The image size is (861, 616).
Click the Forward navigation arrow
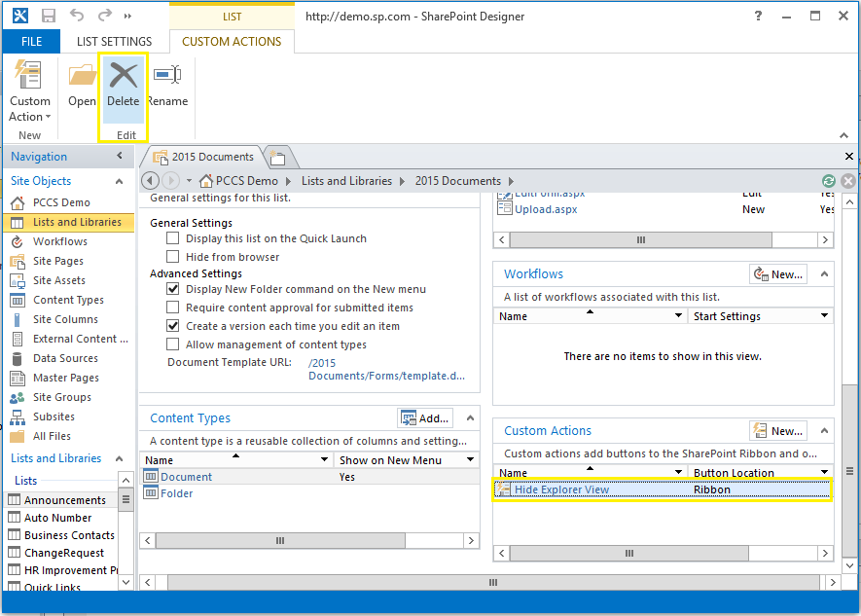tap(171, 180)
